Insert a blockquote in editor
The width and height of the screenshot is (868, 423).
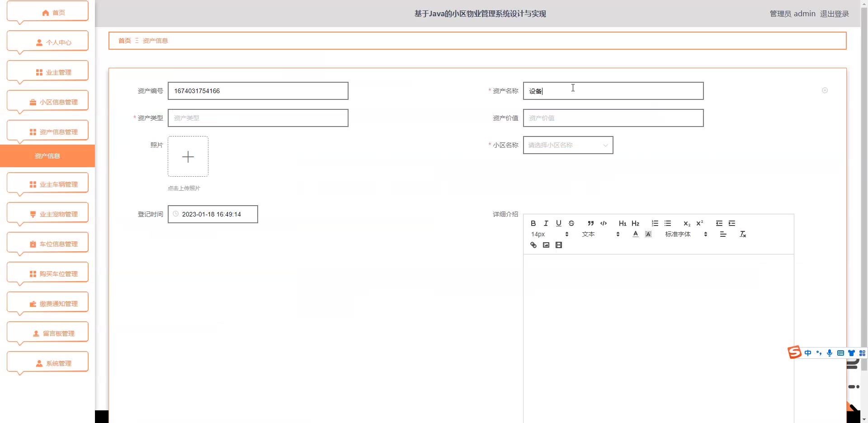[x=590, y=223]
